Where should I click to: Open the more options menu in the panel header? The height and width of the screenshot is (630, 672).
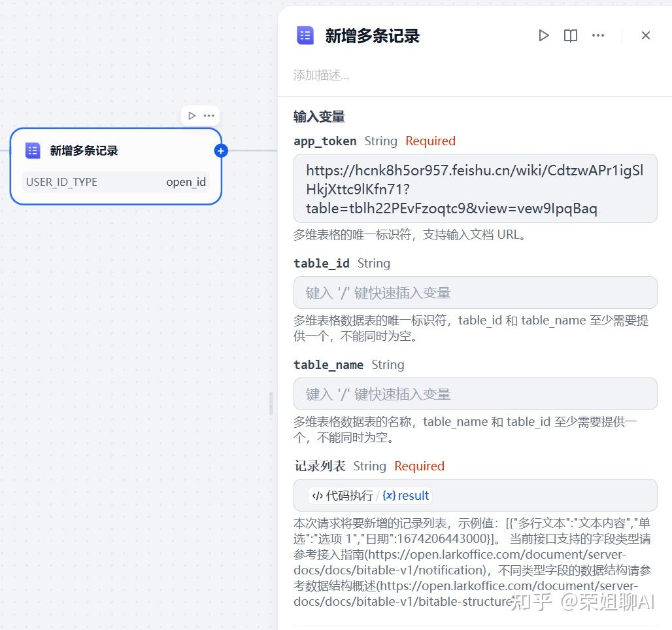click(x=598, y=35)
